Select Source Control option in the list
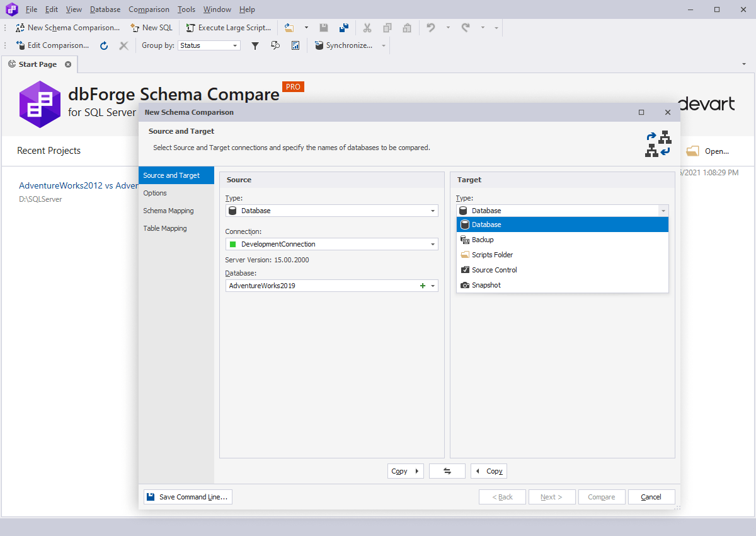The height and width of the screenshot is (536, 756). pyautogui.click(x=563, y=270)
